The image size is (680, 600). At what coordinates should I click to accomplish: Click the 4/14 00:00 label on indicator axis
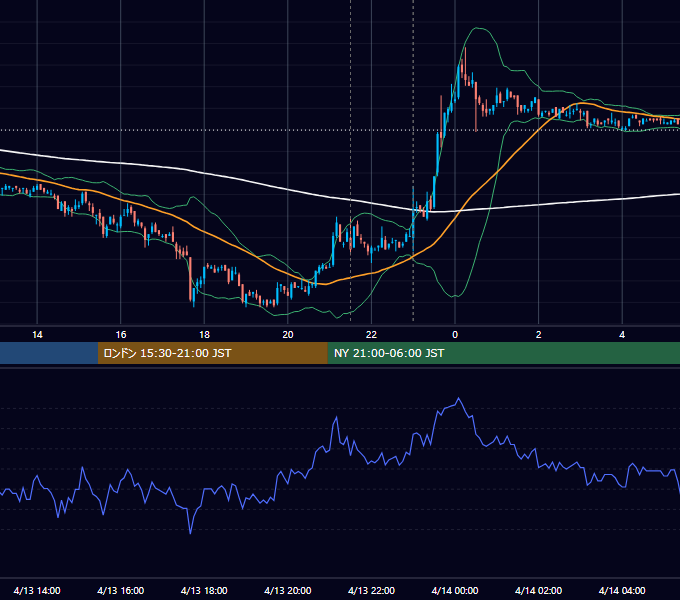455,590
